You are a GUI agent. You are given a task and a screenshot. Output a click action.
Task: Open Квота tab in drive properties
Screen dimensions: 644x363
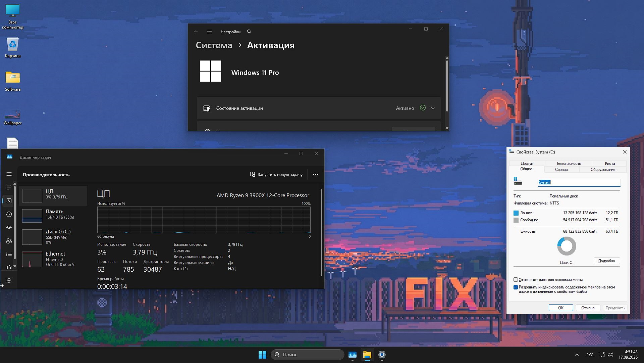click(x=610, y=164)
